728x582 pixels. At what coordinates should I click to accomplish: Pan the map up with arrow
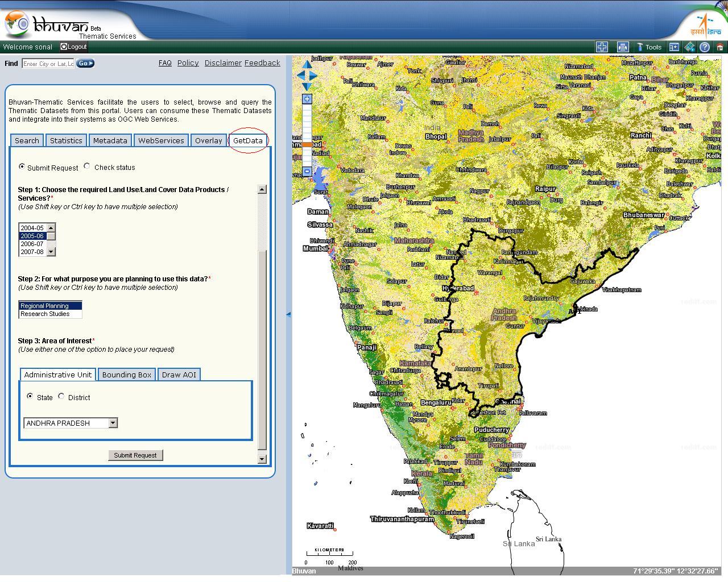(307, 64)
